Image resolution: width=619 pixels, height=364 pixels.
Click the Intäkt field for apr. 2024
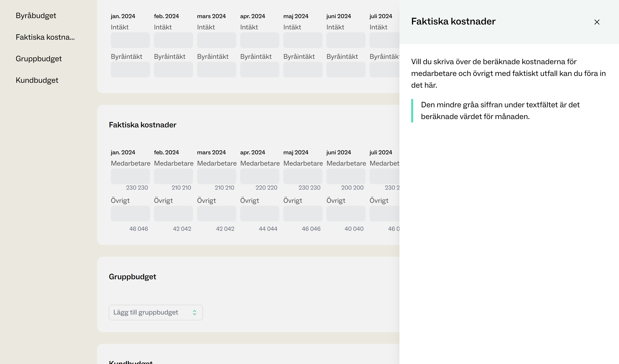tap(260, 40)
